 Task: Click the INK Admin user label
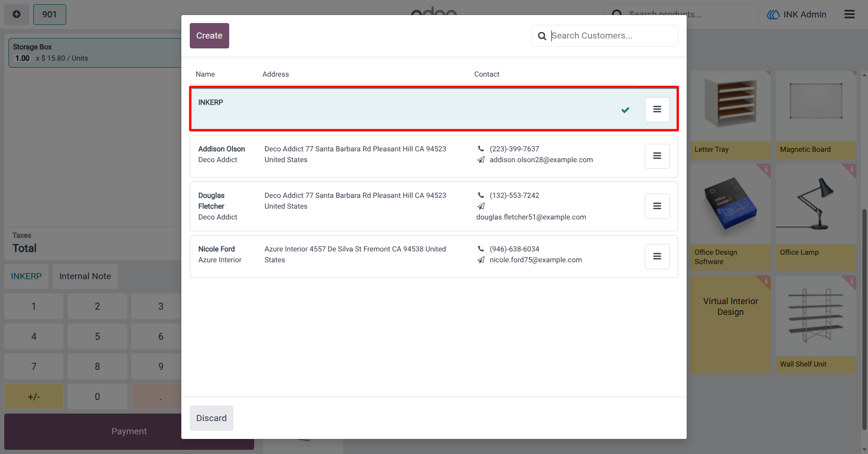(805, 15)
